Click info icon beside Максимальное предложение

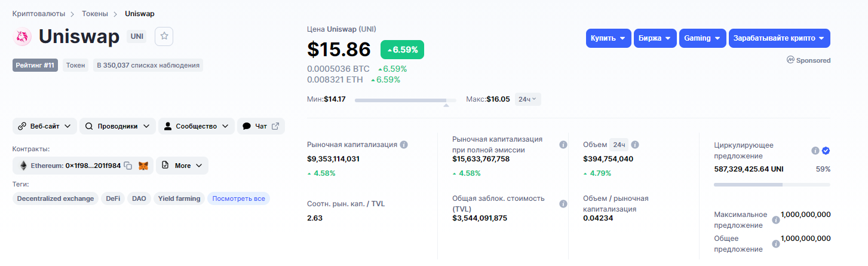click(x=776, y=220)
